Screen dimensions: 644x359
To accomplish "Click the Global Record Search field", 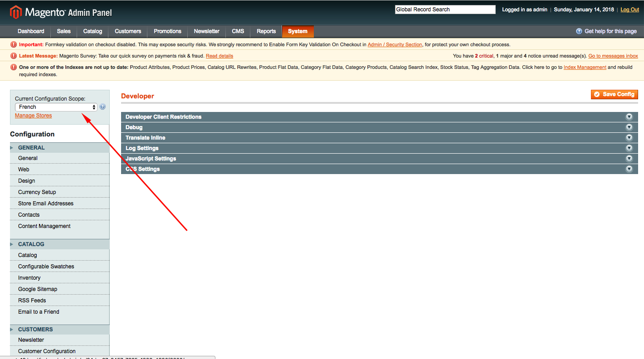I will [x=444, y=9].
